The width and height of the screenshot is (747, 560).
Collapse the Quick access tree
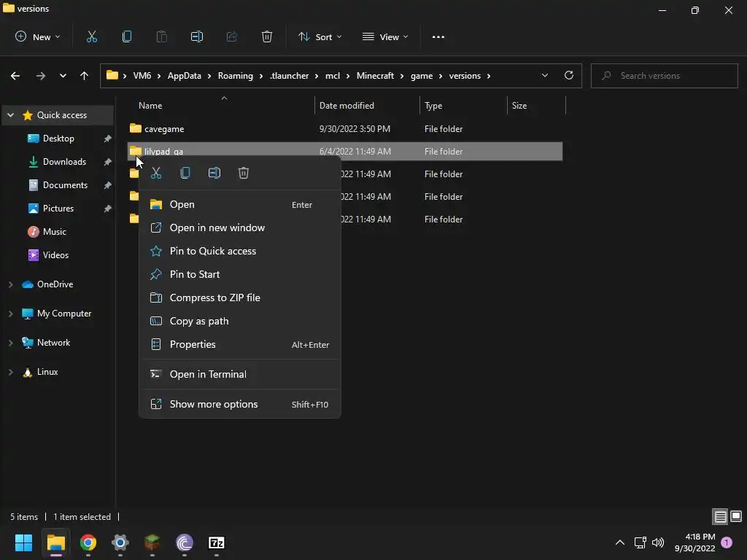click(10, 115)
